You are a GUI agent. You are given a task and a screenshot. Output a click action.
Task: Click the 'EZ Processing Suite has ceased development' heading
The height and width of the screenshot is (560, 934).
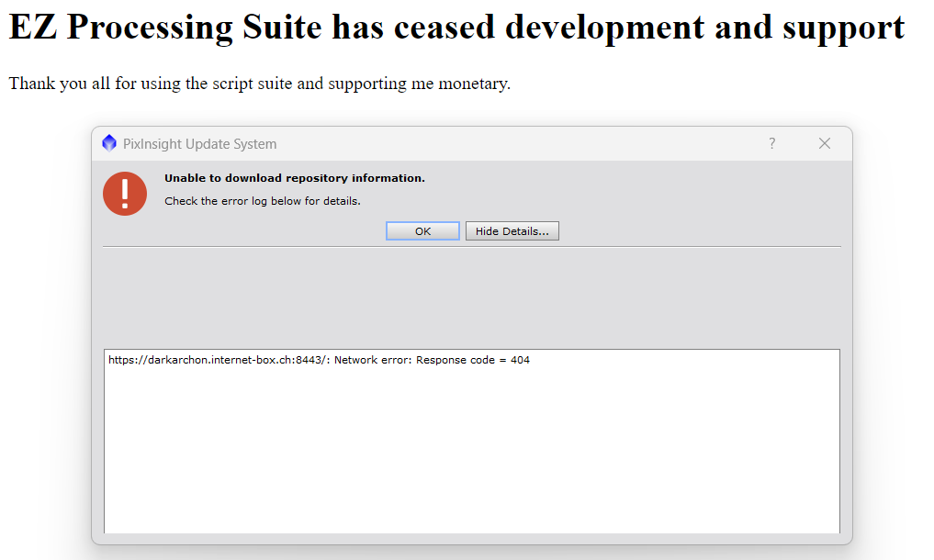tap(456, 27)
